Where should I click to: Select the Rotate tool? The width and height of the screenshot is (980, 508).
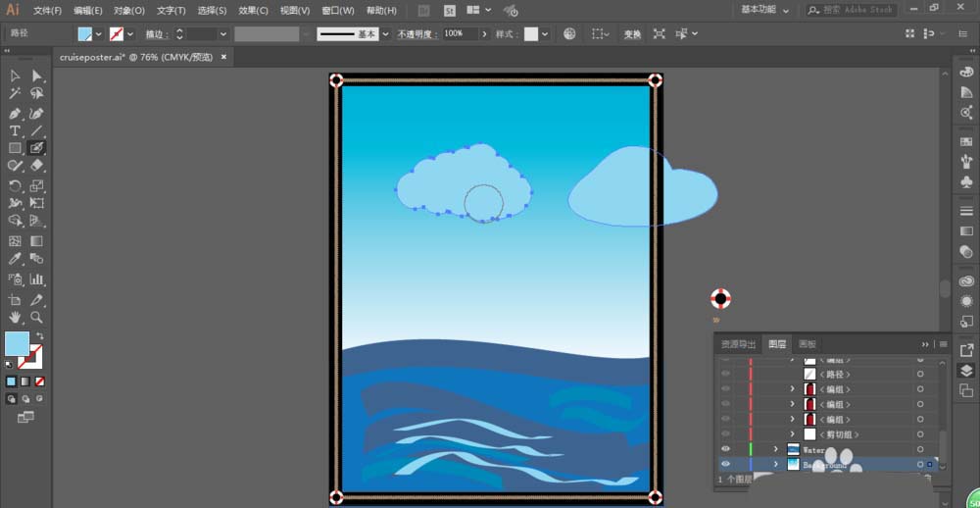(15, 185)
